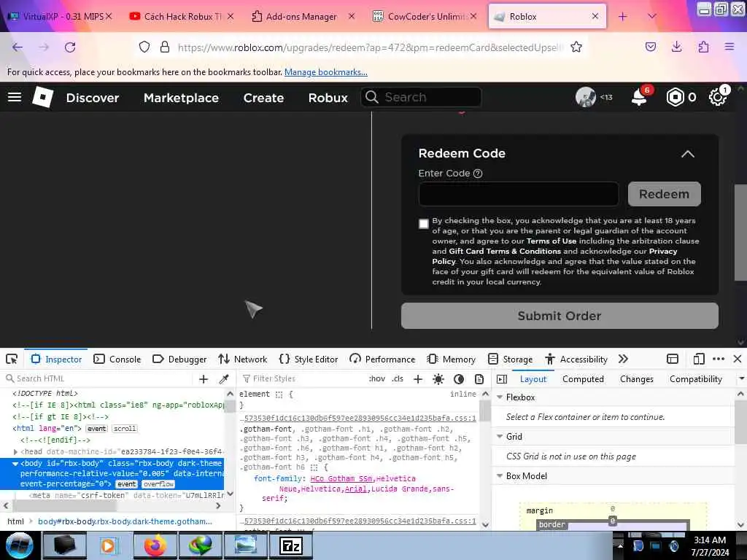Open the Style Editor tab
Viewport: 747px width, 560px height.
(x=309, y=359)
